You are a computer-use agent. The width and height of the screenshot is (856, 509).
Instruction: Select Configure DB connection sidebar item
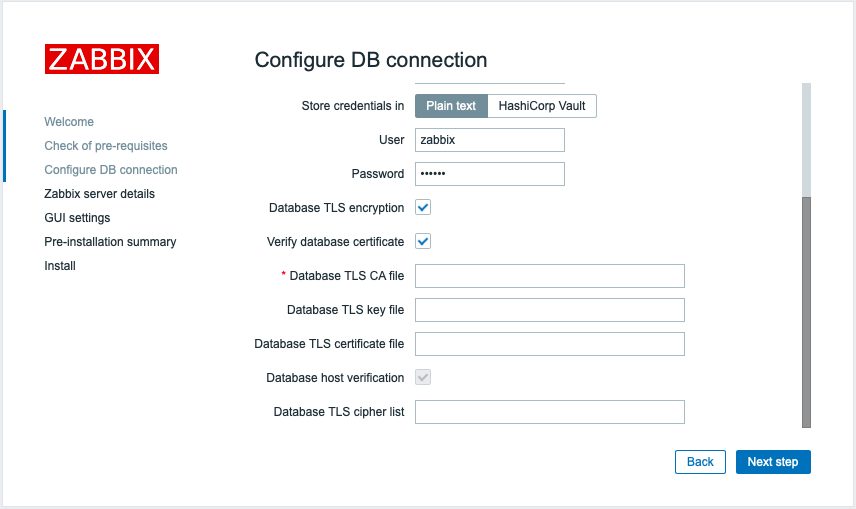point(111,170)
